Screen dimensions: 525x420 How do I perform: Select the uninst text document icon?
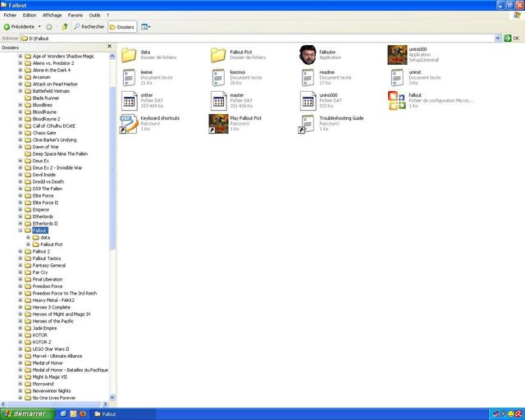click(x=397, y=77)
